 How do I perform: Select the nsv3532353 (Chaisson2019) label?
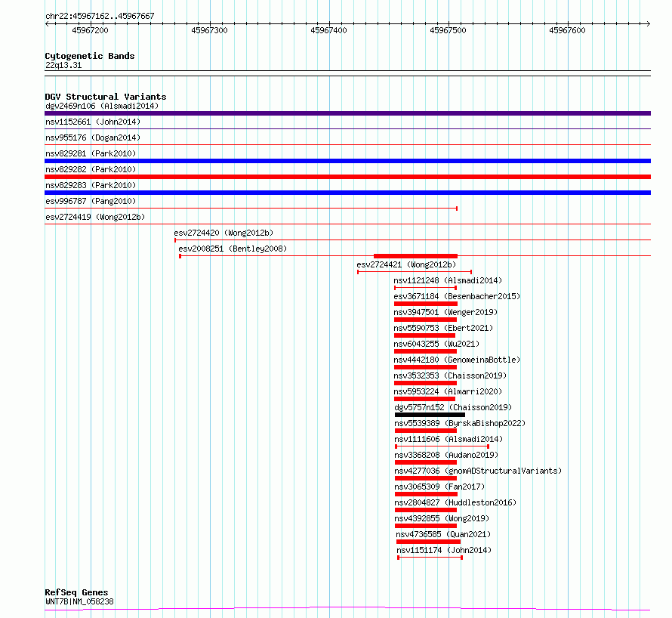tap(450, 375)
